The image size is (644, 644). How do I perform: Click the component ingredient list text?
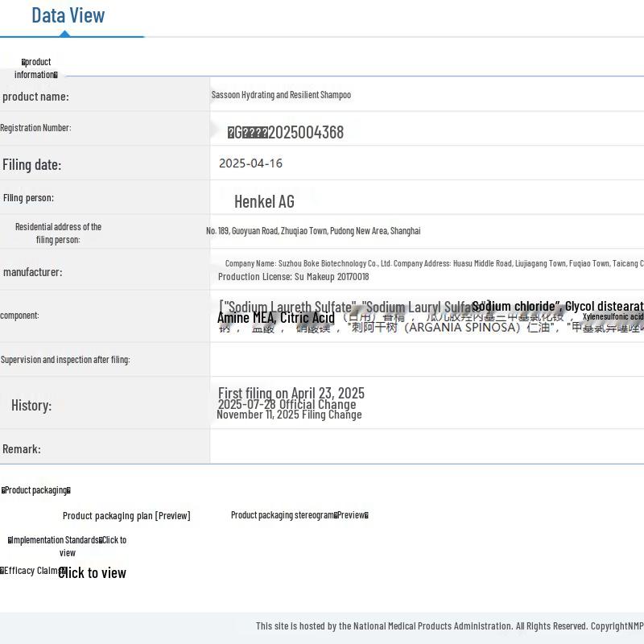tap(431, 316)
